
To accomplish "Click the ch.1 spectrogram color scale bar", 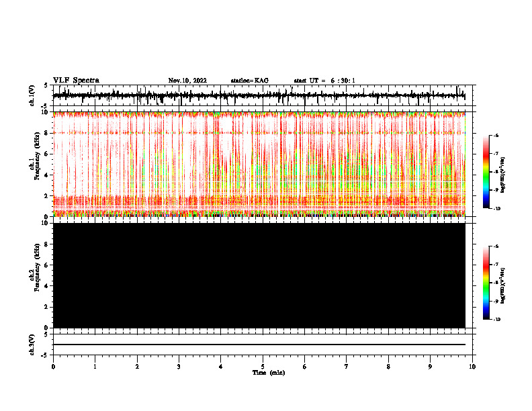I will pos(486,172).
